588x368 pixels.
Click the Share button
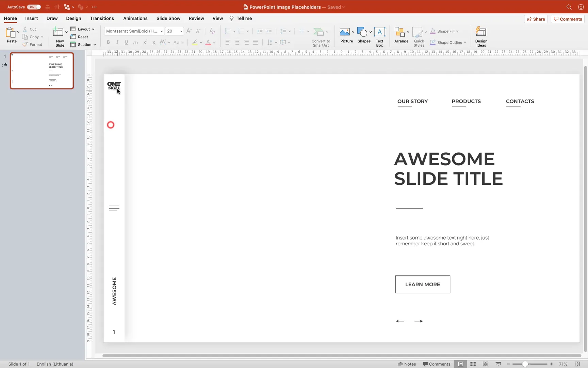(536, 19)
